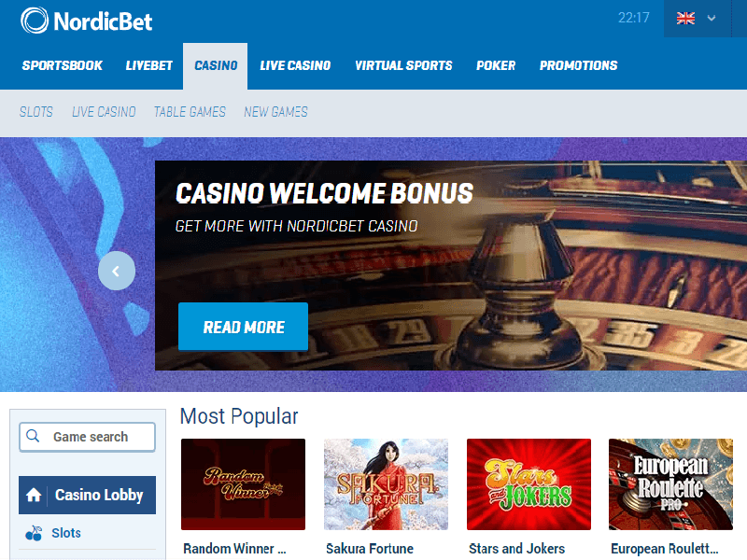Open the Sportsbook menu item

click(63, 65)
